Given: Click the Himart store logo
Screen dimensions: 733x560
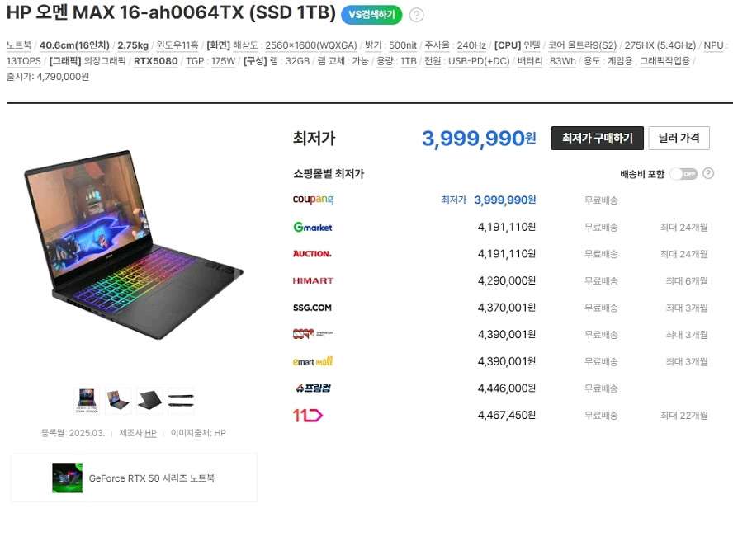Looking at the screenshot, I should tap(313, 280).
